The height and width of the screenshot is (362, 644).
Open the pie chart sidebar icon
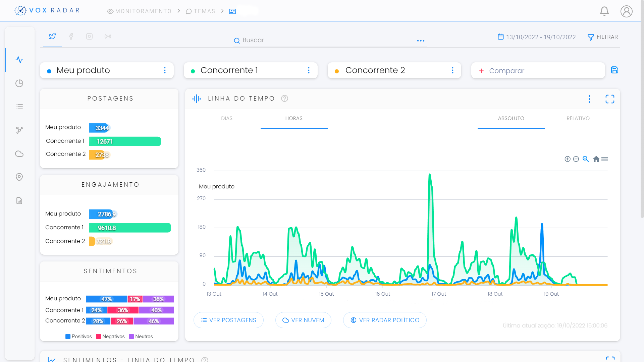[x=19, y=83]
